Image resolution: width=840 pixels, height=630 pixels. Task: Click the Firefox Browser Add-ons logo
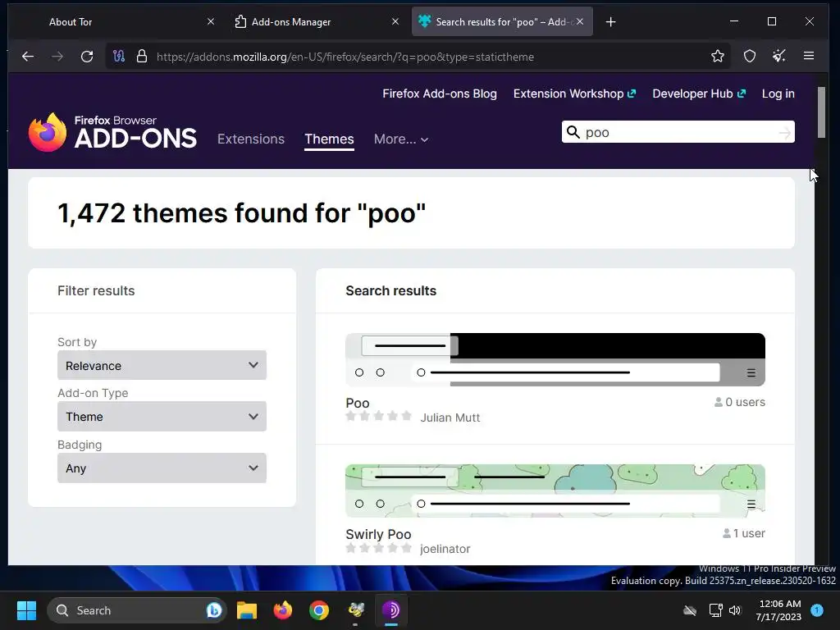coord(112,132)
